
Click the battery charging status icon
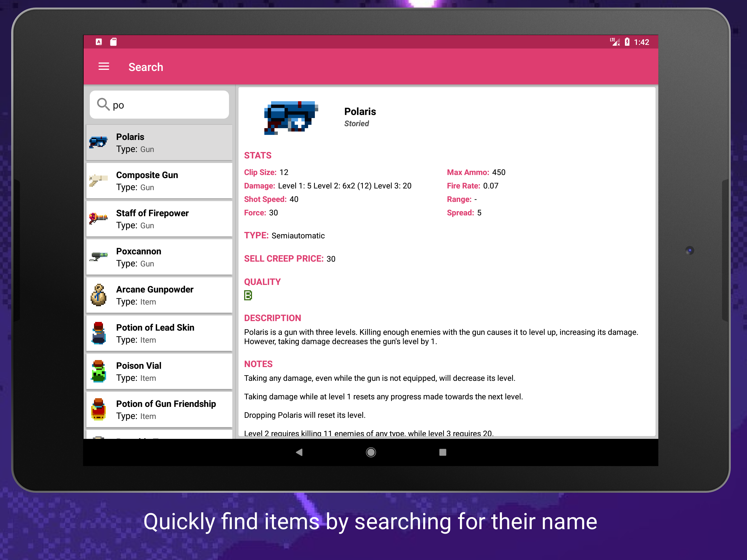click(x=627, y=42)
